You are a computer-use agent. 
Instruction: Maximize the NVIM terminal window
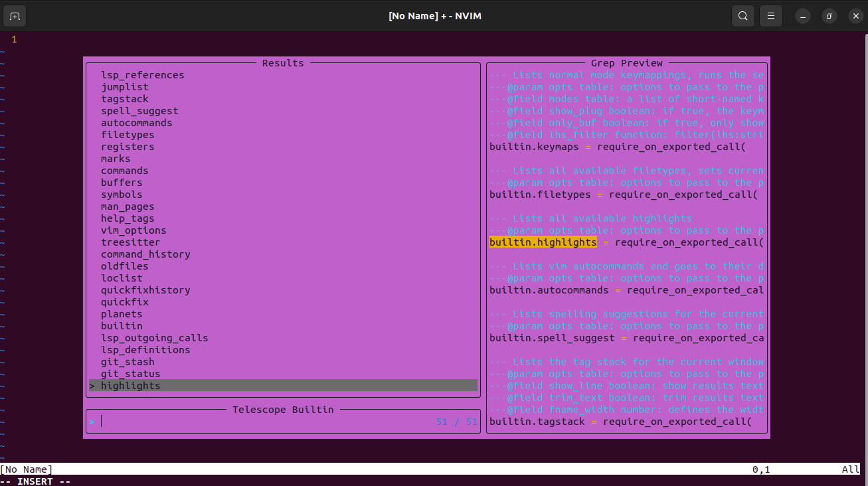coord(829,16)
